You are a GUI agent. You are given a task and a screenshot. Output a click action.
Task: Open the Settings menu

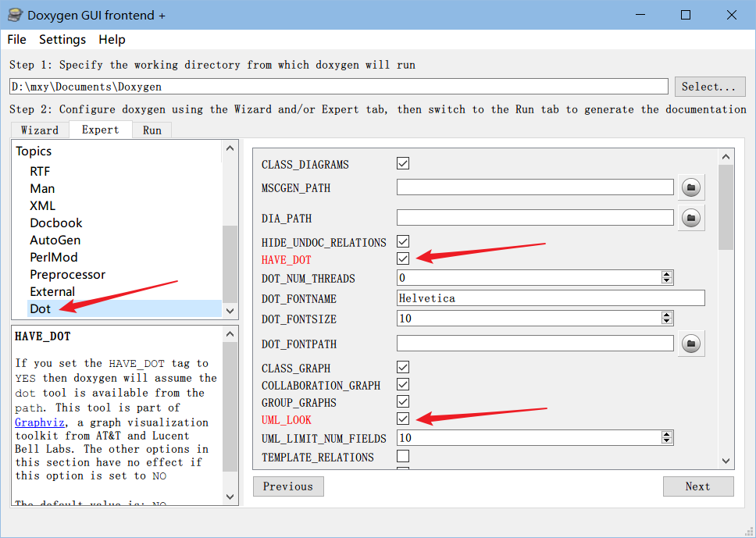click(62, 40)
